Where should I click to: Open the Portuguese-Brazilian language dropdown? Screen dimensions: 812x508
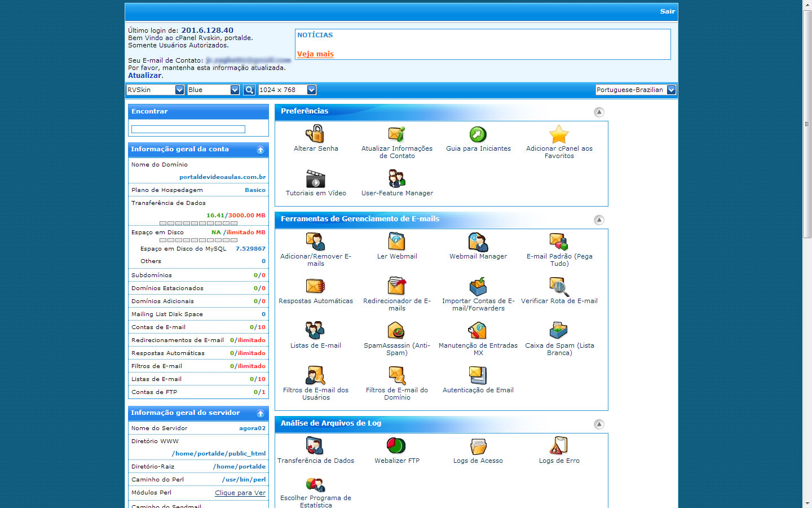click(x=636, y=90)
